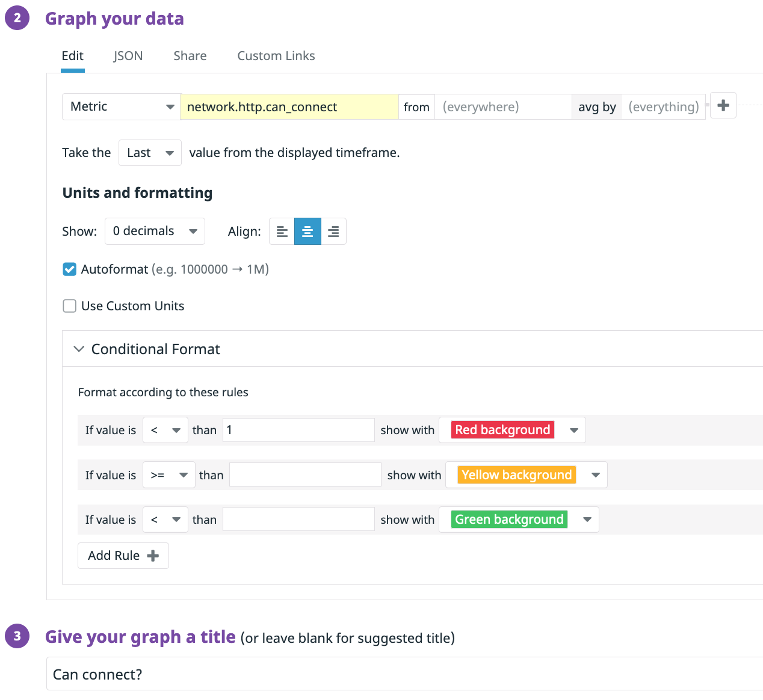Click the avg by (everything) field
763x700 pixels.
664,107
